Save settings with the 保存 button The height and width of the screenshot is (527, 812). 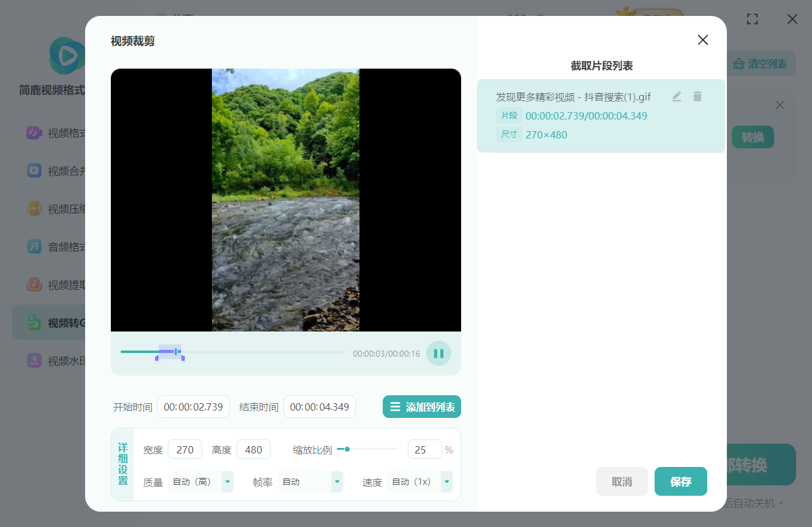680,482
